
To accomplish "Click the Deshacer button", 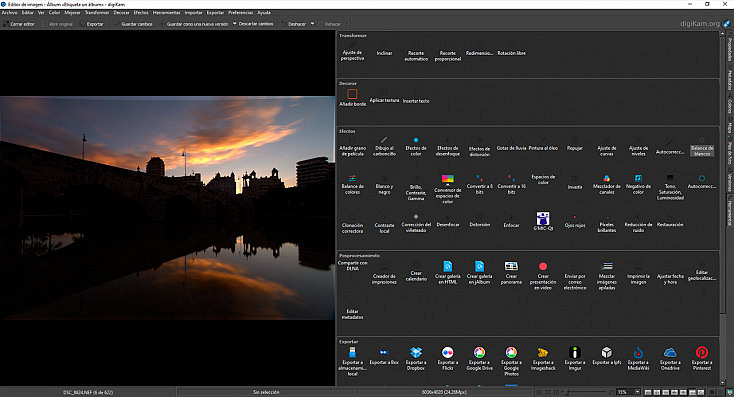I will [294, 23].
